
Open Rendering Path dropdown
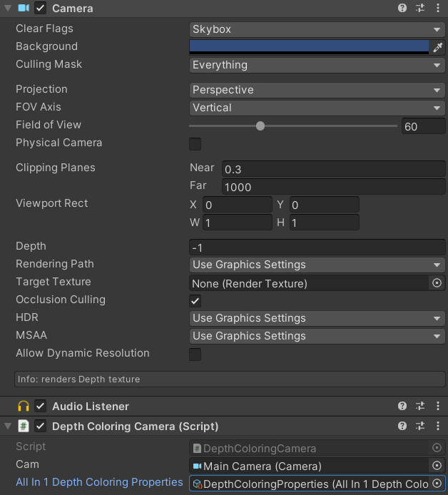pos(317,265)
